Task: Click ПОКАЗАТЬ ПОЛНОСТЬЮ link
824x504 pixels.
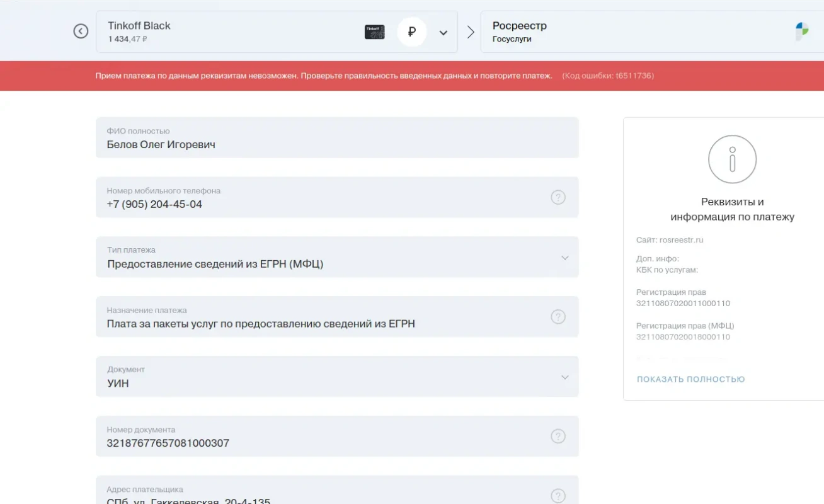Action: [690, 379]
